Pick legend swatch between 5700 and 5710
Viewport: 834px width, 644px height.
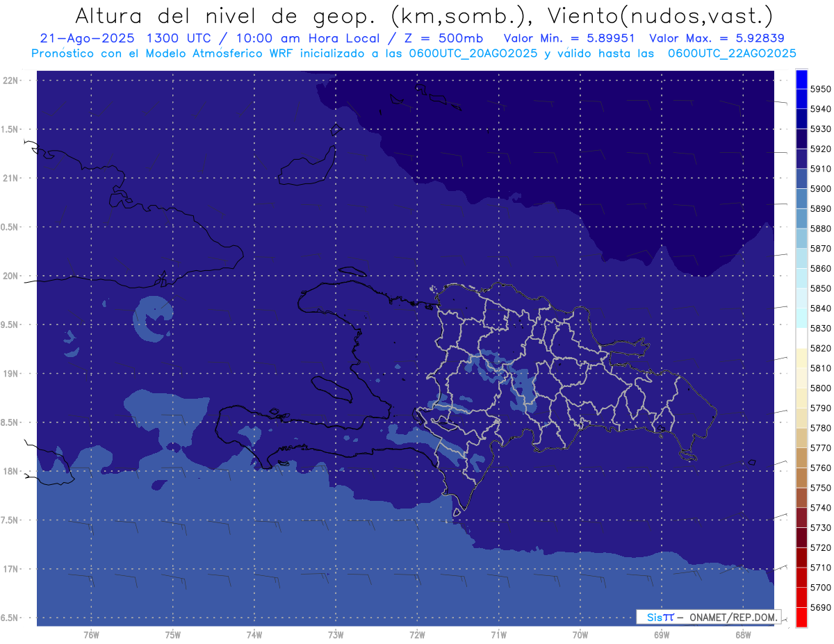click(x=801, y=577)
